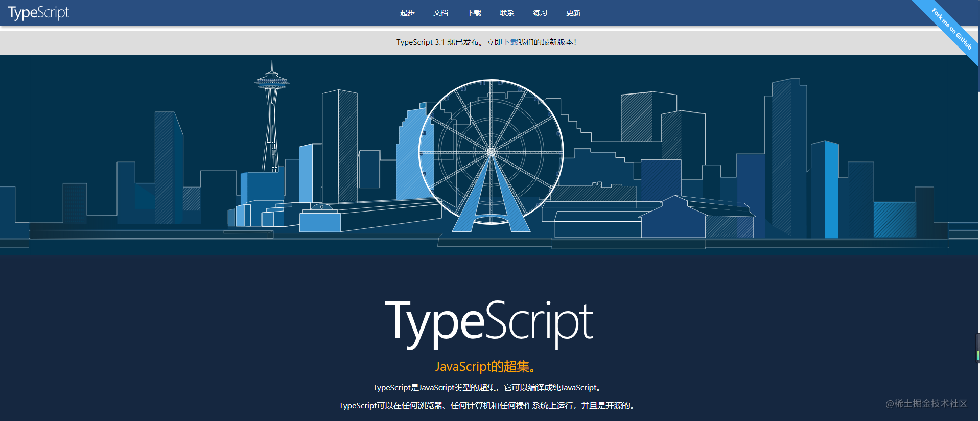Select 下载 in the top navigation bar

474,13
